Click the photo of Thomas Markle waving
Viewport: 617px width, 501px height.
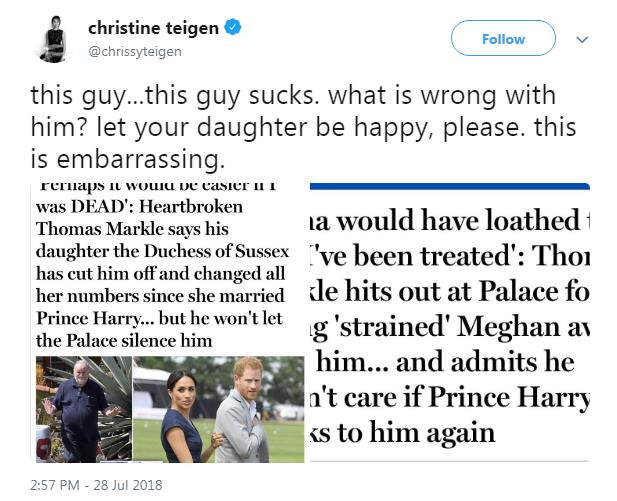click(x=83, y=409)
